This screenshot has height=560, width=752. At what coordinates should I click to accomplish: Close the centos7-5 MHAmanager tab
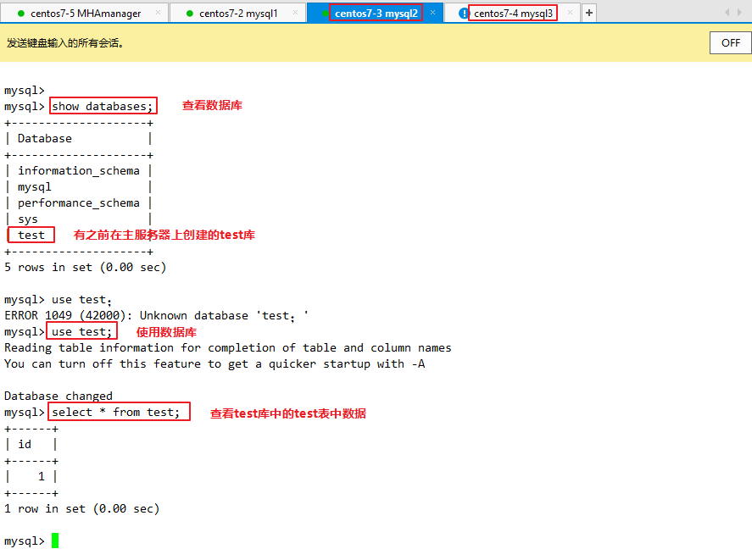[x=158, y=13]
